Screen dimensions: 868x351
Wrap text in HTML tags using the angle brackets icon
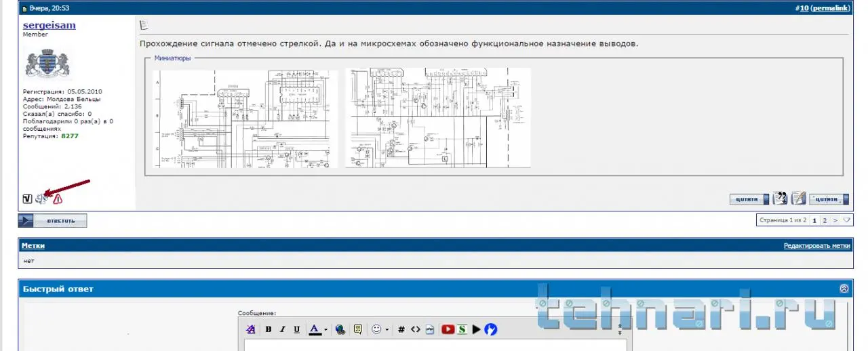tap(416, 329)
